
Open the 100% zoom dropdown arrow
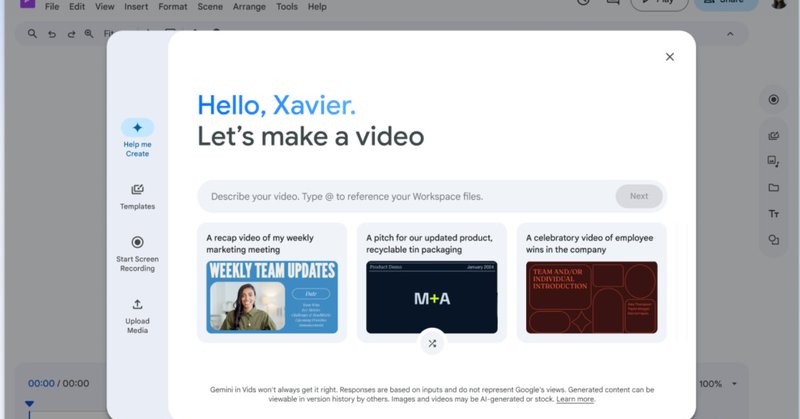click(x=735, y=384)
